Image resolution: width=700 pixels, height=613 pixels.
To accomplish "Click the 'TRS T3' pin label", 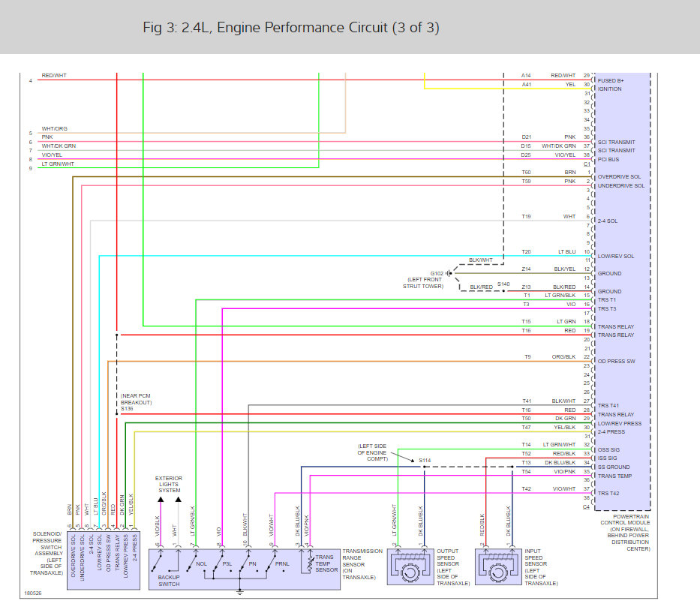I will tap(607, 309).
